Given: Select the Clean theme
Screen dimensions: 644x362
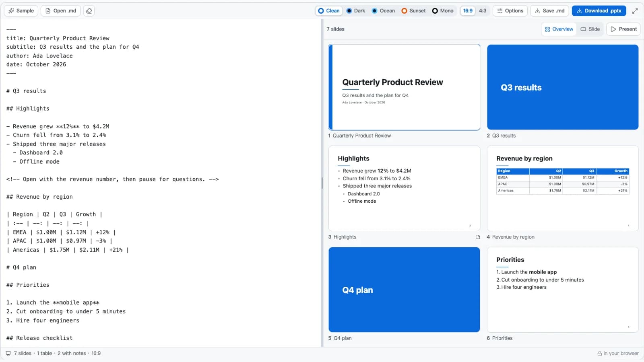Looking at the screenshot, I should click(329, 11).
